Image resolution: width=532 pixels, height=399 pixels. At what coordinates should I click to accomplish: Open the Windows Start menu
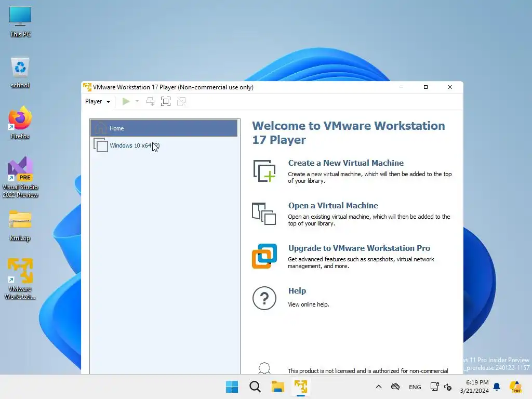point(232,387)
